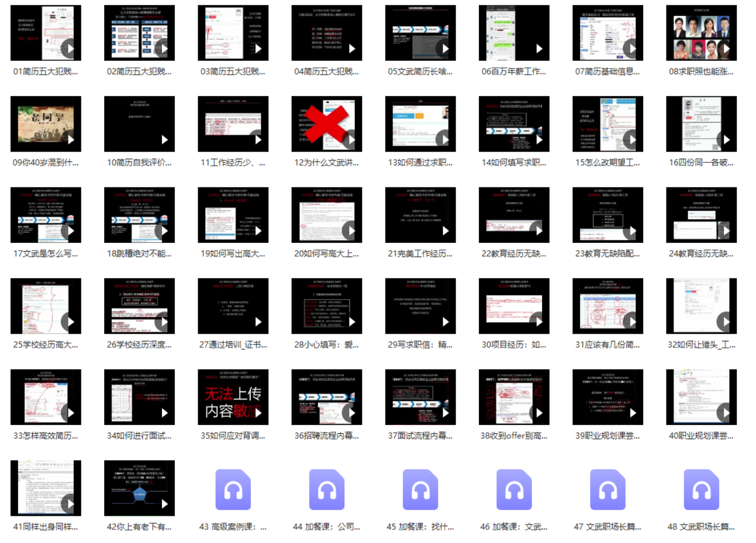
Task: Open video thumbnail 08求职照也能涨
Action: coord(701,33)
